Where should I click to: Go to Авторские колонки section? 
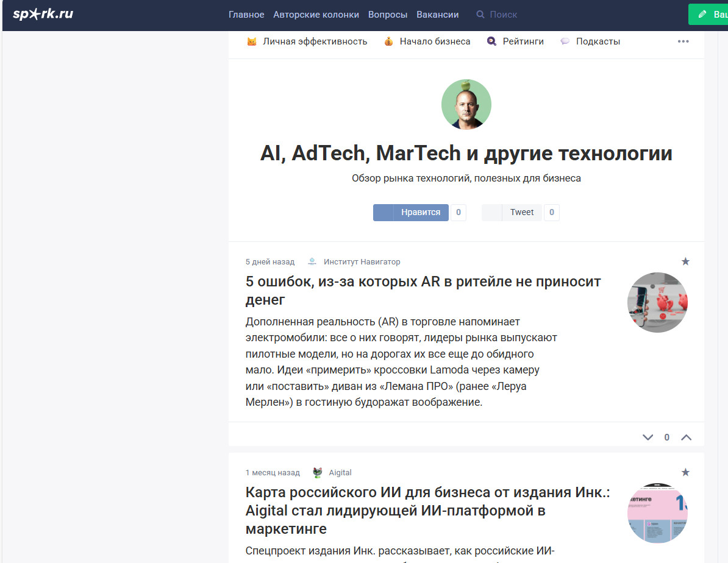(316, 15)
